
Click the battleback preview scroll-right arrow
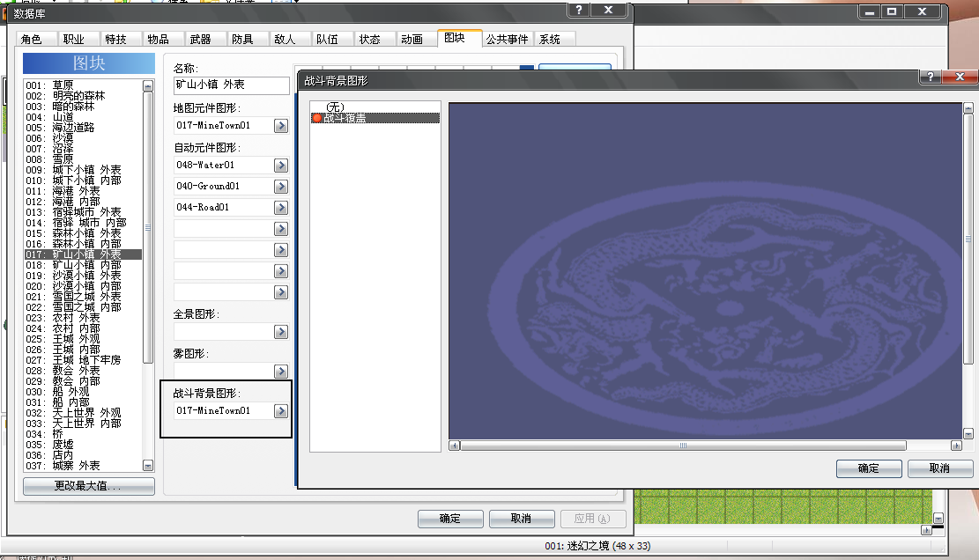coord(956,446)
